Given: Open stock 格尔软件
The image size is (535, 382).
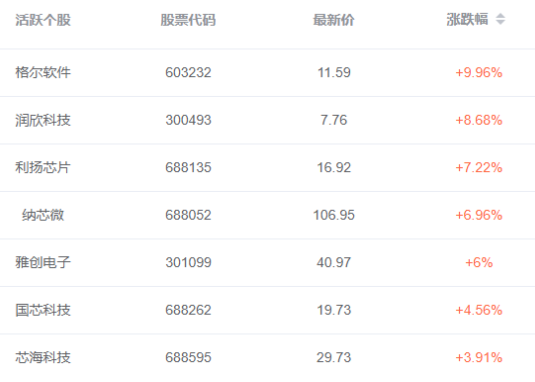Looking at the screenshot, I should tap(43, 72).
